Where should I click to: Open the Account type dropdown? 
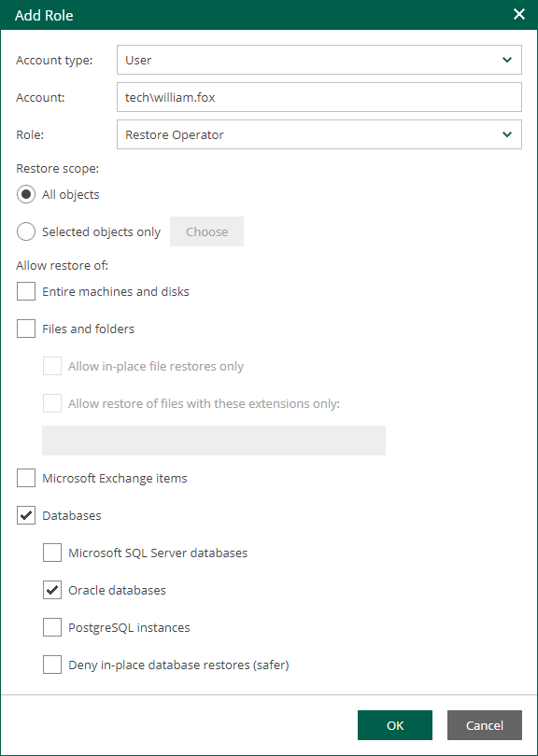coord(507,60)
